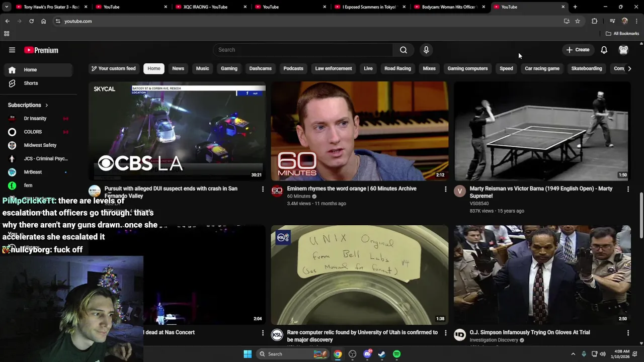
Task: Select the Gaming category chip
Action: coord(229,68)
